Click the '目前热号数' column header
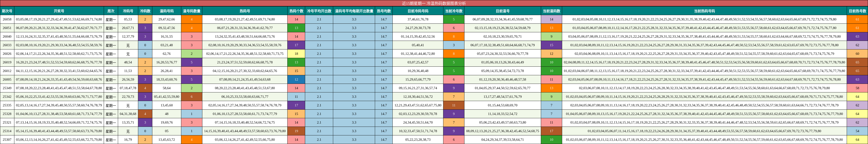The width and height of the screenshot is (868, 144). pos(857,11)
